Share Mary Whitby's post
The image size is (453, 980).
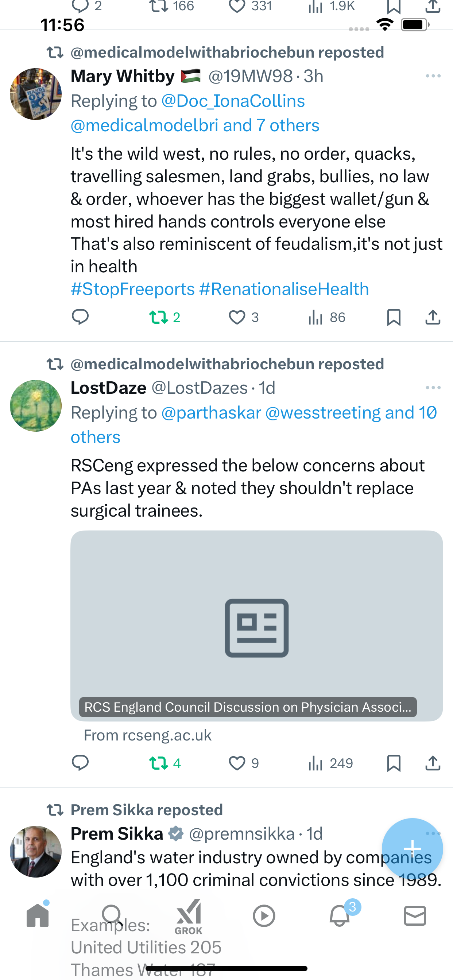tap(433, 317)
